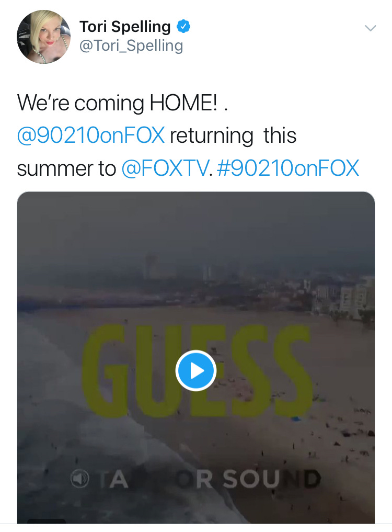Click the yellow GUESS text in video
Image resolution: width=392 pixels, height=532 pixels.
click(x=197, y=370)
